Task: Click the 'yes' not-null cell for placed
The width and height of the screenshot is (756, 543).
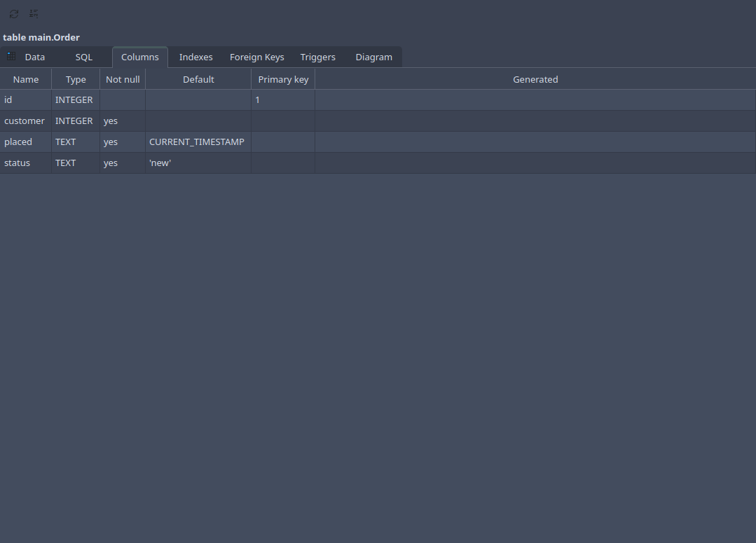Action: click(x=123, y=142)
